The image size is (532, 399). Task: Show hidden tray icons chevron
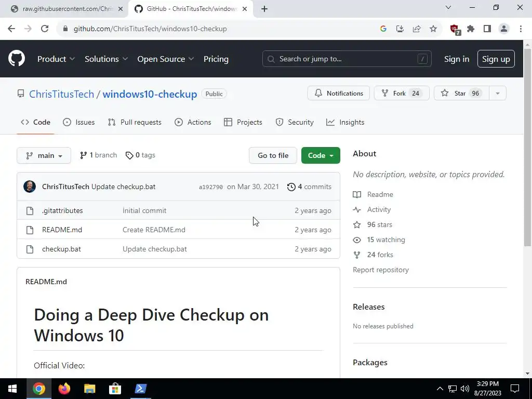pyautogui.click(x=440, y=389)
